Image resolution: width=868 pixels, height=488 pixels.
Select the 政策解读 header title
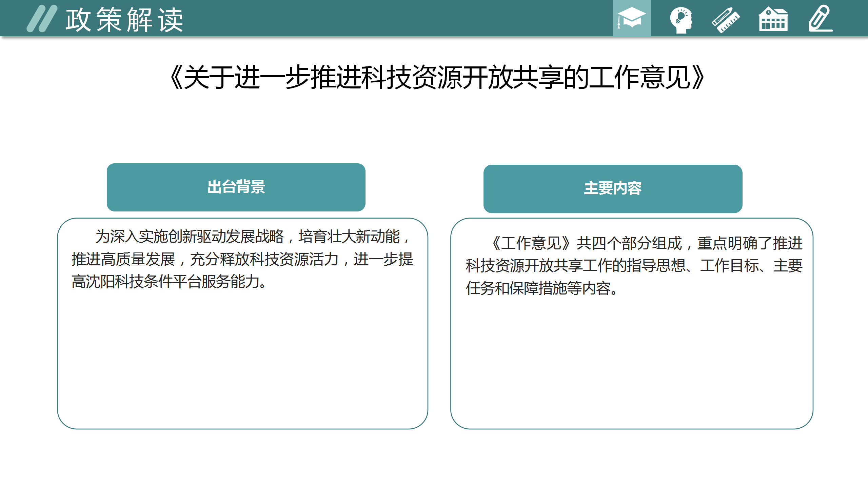click(x=124, y=20)
